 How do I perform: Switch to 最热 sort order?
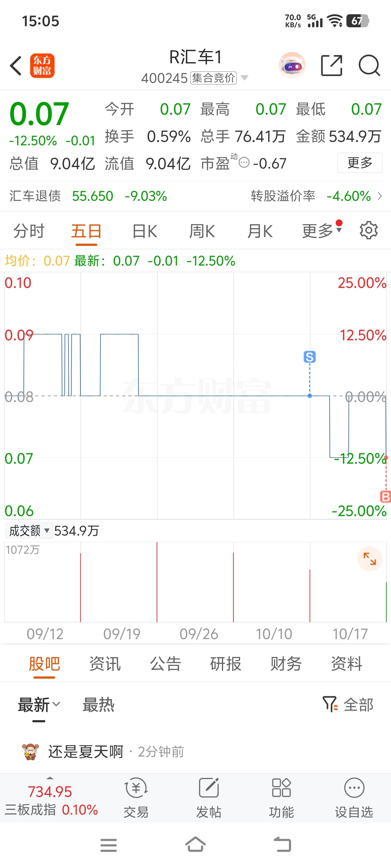pyautogui.click(x=98, y=705)
